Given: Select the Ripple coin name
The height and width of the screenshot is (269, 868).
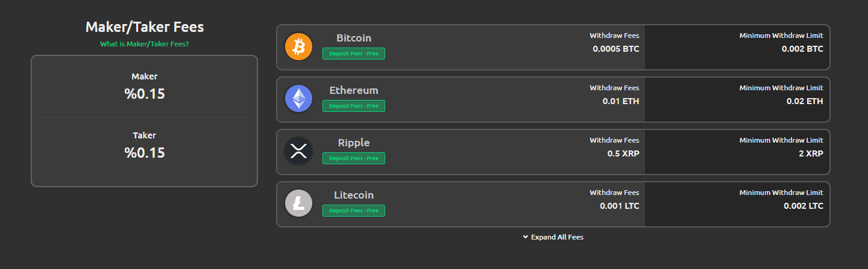Looking at the screenshot, I should pos(354,143).
